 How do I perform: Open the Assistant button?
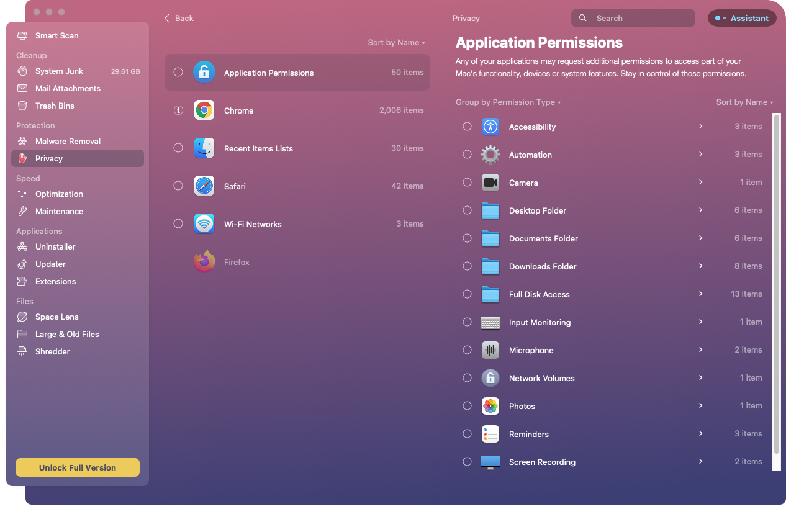(742, 18)
